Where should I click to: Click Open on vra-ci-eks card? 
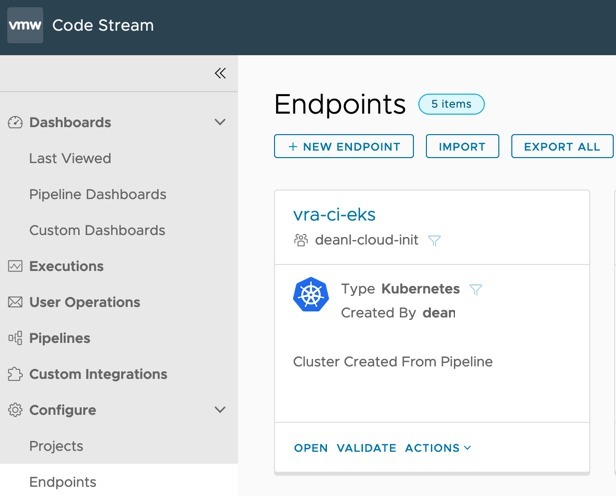coord(311,448)
